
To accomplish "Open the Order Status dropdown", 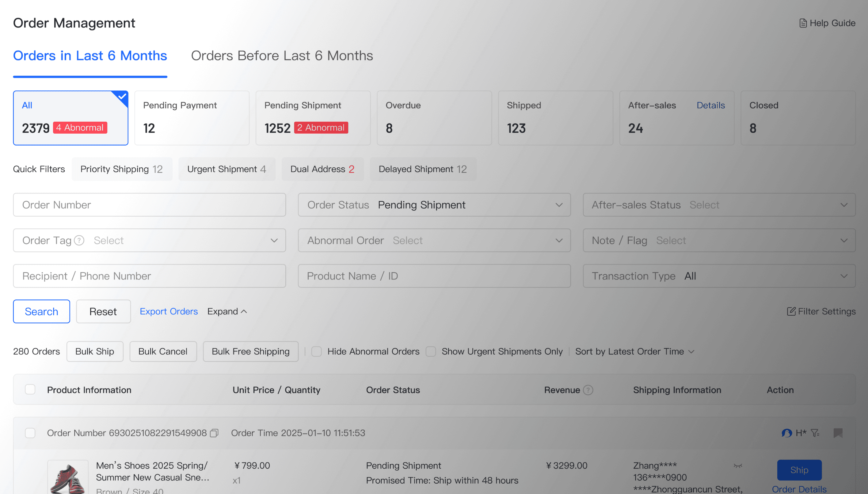I will click(434, 205).
